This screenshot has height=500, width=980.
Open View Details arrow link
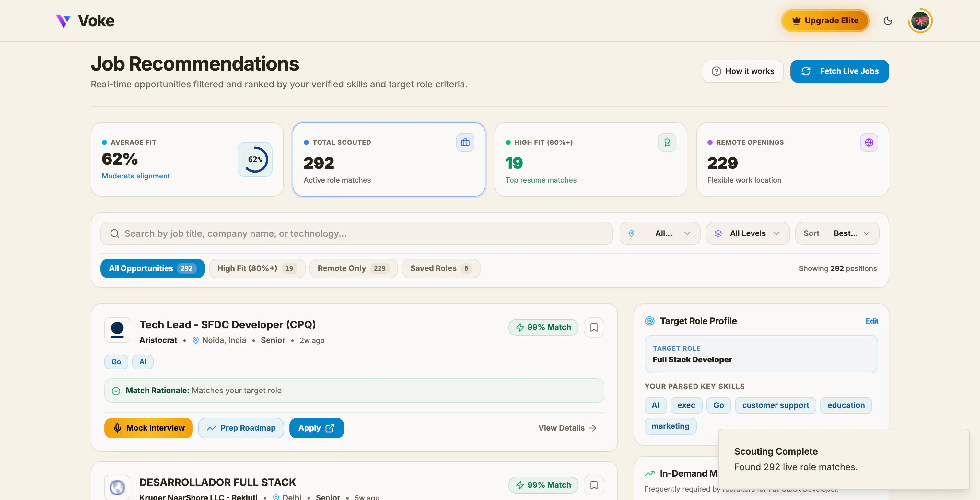click(x=567, y=428)
